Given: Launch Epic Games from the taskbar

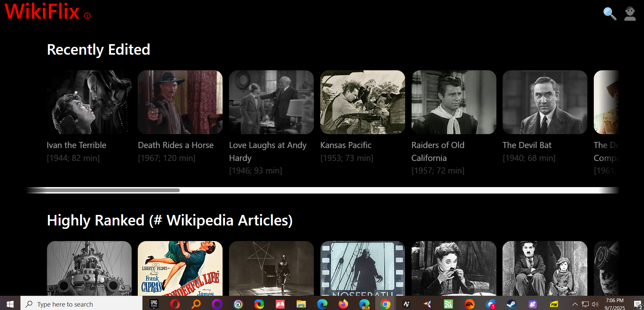Looking at the screenshot, I should click(x=154, y=304).
